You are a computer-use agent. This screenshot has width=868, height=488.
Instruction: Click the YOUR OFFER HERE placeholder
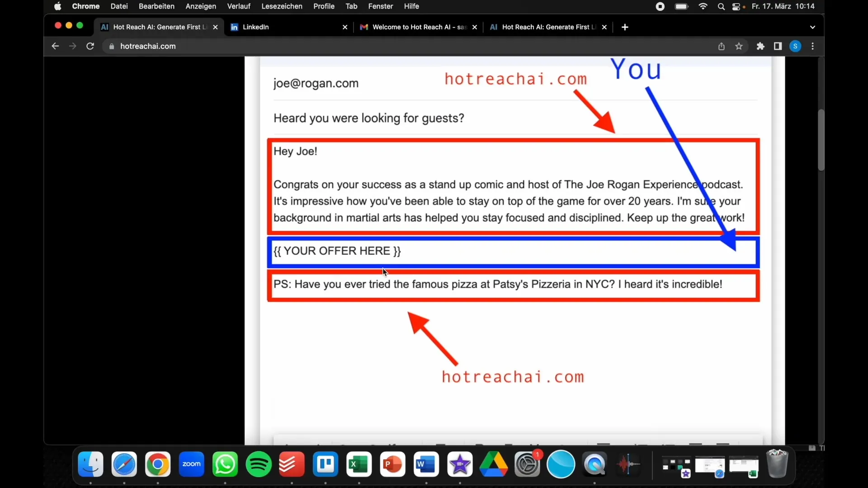point(337,251)
